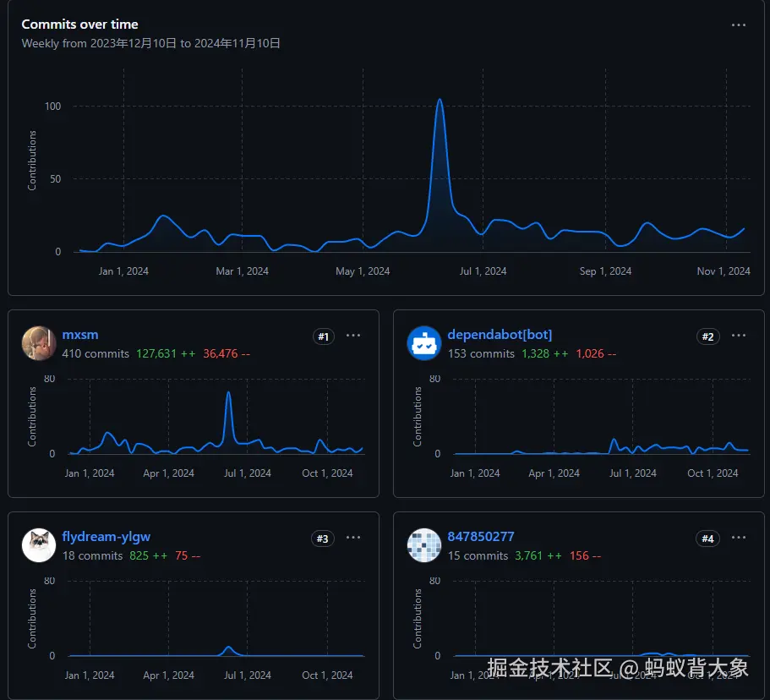Click mxsm's profile avatar
This screenshot has height=700, width=770.
point(38,343)
